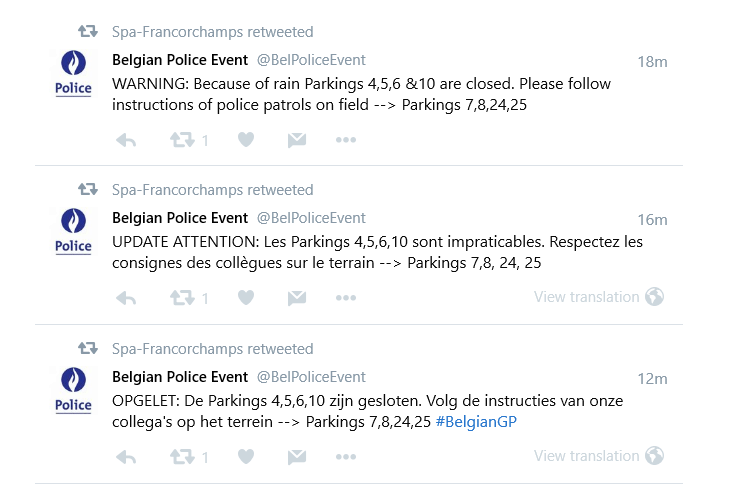Like the UPDATE ATTENTION French tweet
Screen dimensions: 749x493
click(x=246, y=298)
